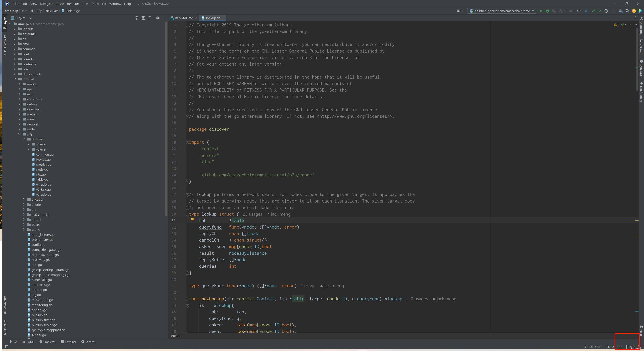Select opened file target icon
Screen dimensions: 644x351
(136, 18)
